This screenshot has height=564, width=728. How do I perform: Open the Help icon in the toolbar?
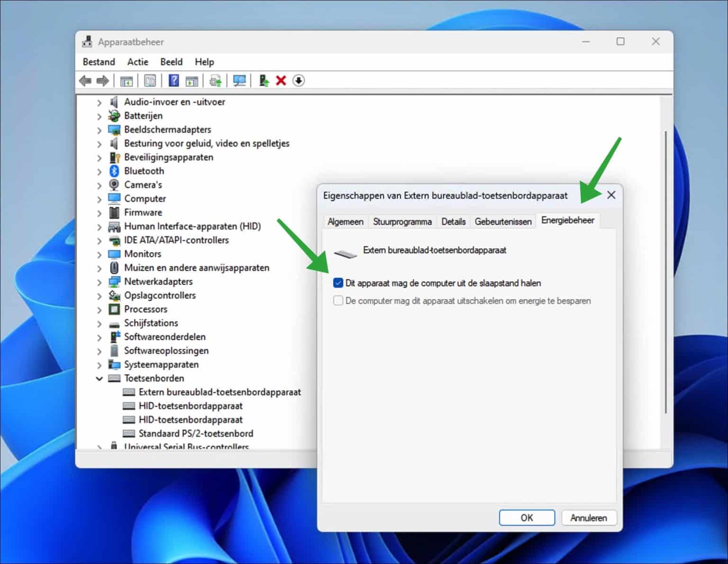(x=173, y=81)
